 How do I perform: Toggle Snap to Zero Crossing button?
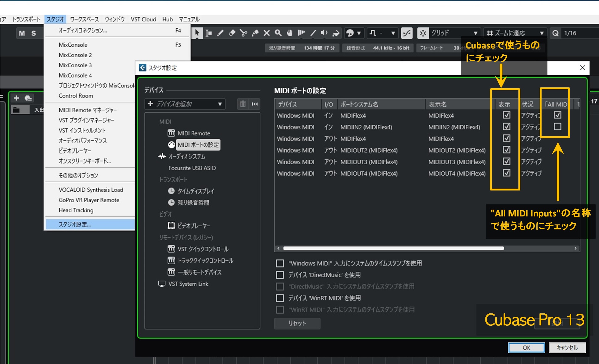pos(407,33)
